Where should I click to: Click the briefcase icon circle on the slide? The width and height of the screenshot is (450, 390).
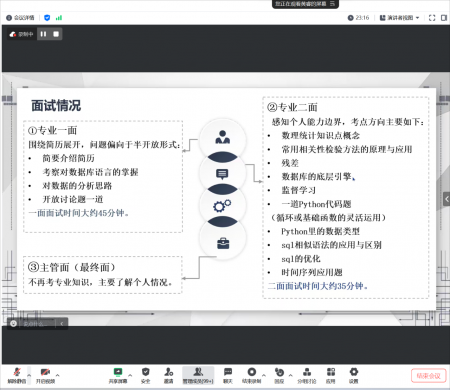[223, 243]
